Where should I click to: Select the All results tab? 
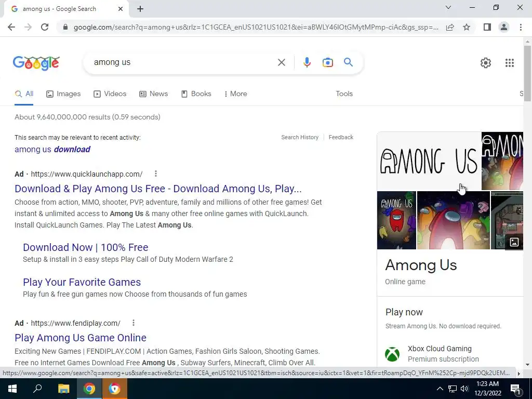click(x=24, y=94)
